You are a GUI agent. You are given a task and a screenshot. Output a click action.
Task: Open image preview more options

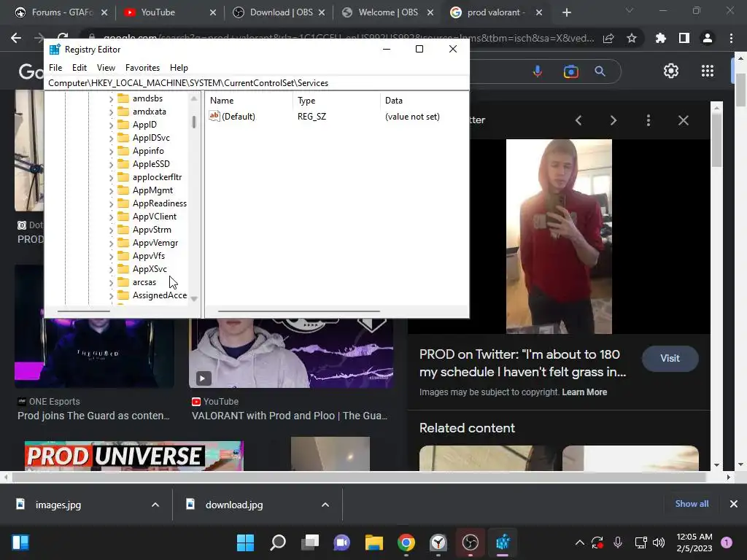click(649, 120)
